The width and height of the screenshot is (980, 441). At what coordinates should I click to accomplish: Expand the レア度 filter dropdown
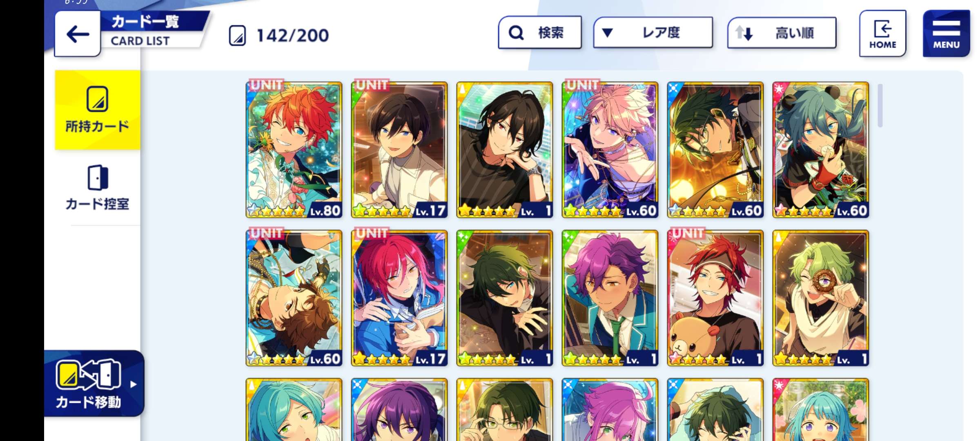pyautogui.click(x=653, y=33)
